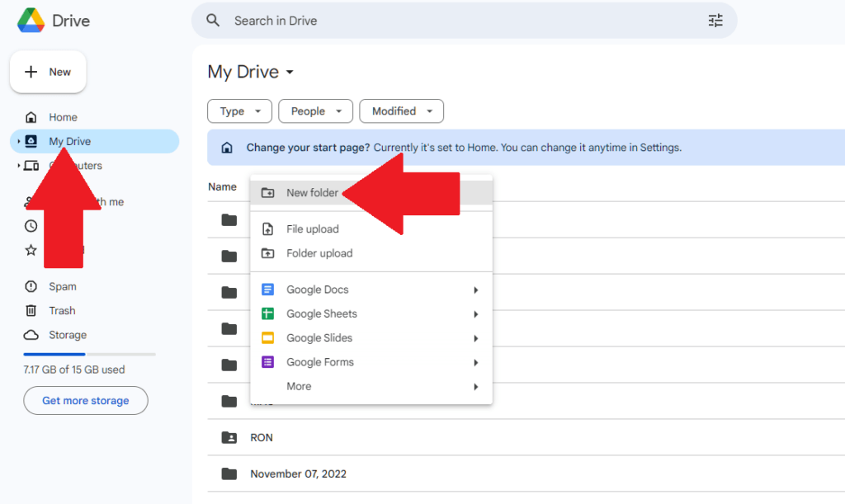Open the Storage cloud section
This screenshot has height=504, width=845.
55,335
